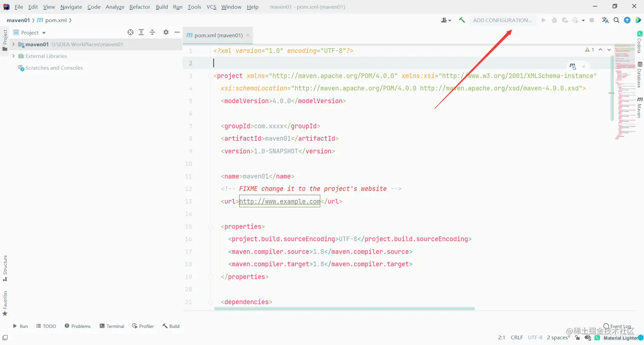The image size is (644, 345).
Task: Toggle the Favorites tool window side tab
Action: coord(5,303)
